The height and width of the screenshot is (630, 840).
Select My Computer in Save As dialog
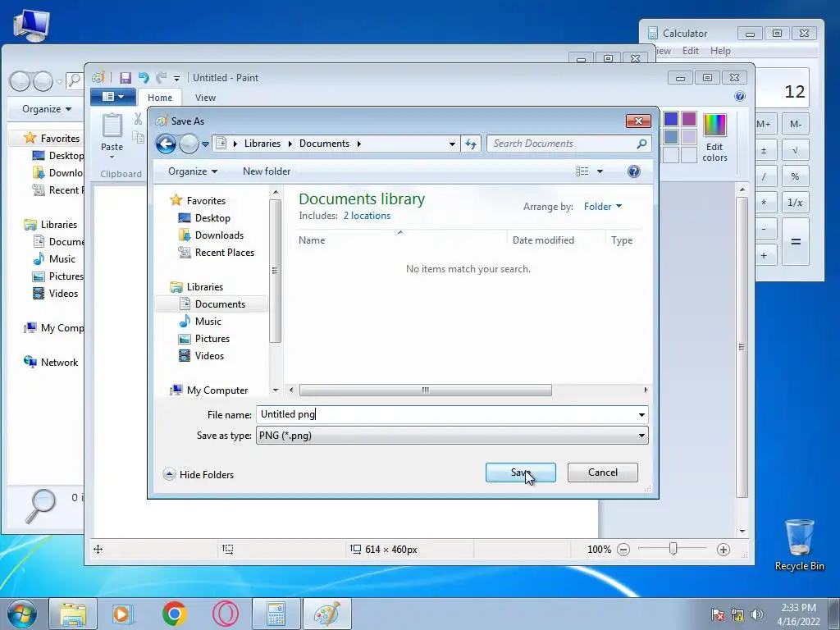click(217, 390)
